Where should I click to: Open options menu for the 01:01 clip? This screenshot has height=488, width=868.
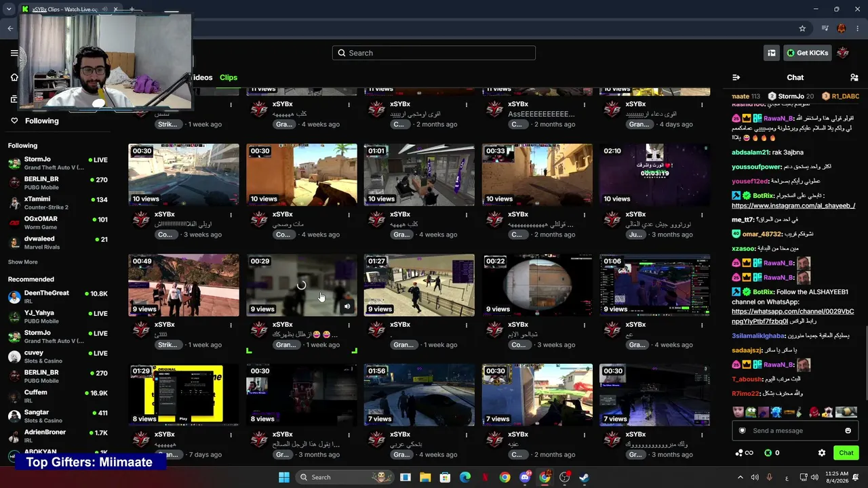(x=467, y=215)
